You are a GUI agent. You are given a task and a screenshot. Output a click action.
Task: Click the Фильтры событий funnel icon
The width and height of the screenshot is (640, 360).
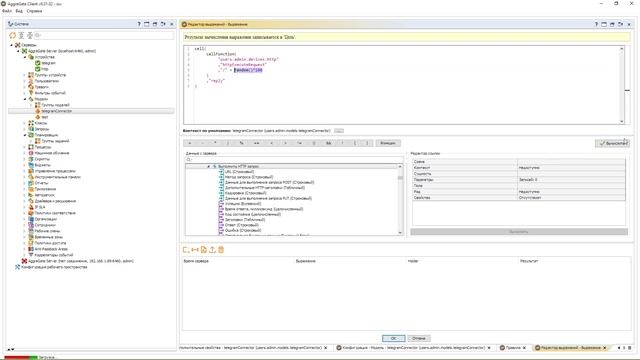(31, 93)
